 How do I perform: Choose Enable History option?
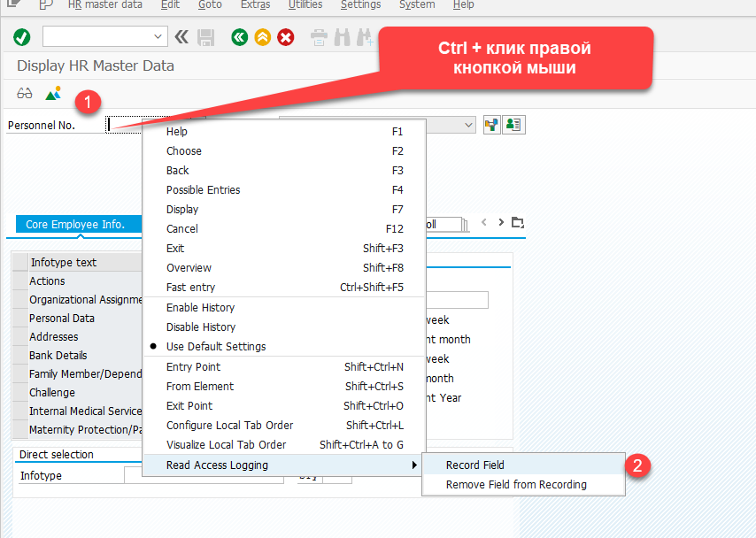click(x=284, y=308)
